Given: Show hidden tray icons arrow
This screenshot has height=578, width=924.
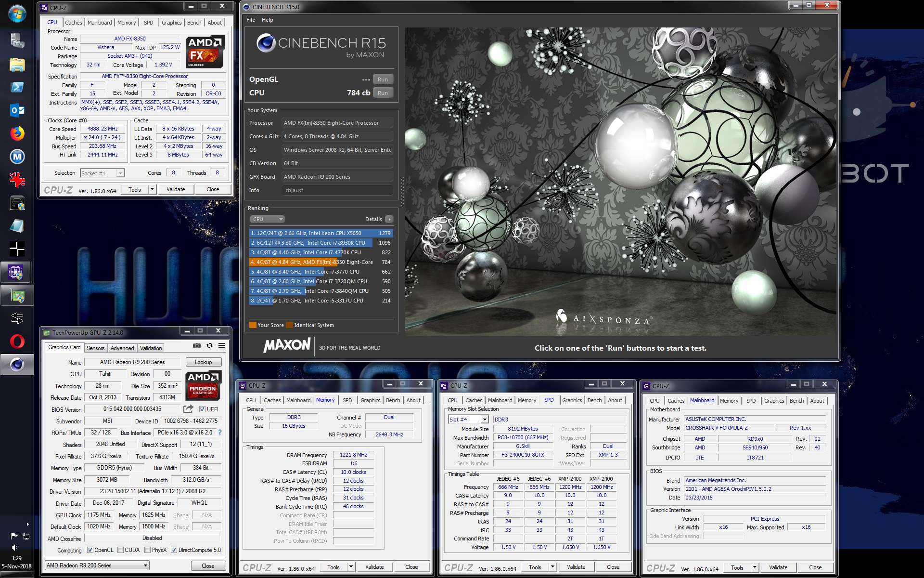Looking at the screenshot, I should pyautogui.click(x=27, y=524).
